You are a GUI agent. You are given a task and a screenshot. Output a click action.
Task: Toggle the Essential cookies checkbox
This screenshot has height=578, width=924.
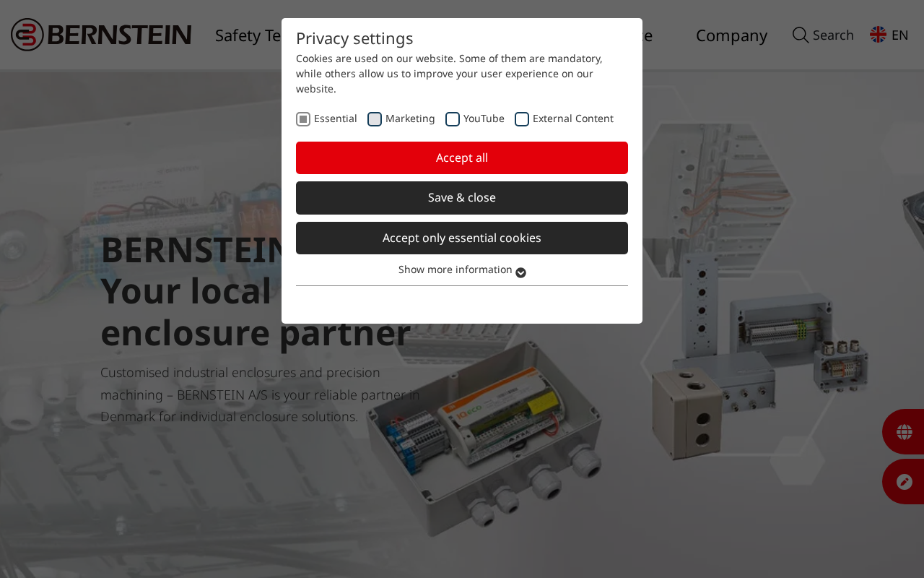tap(303, 119)
